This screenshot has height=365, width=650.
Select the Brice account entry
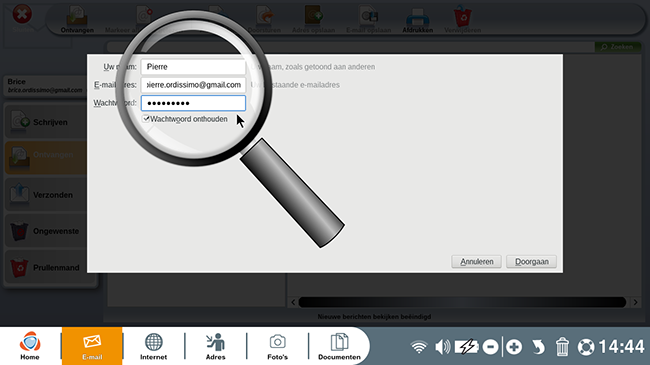[x=45, y=85]
